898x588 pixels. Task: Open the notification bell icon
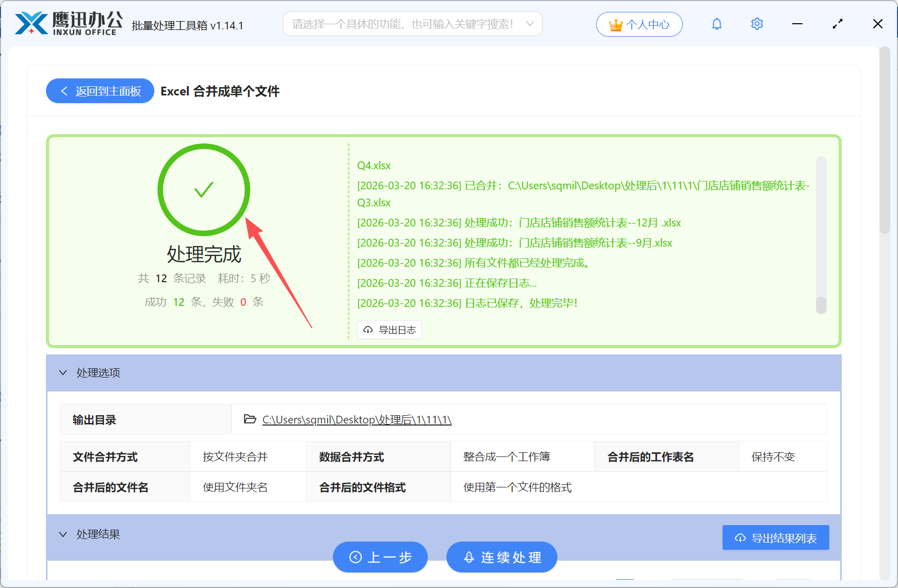pyautogui.click(x=716, y=23)
